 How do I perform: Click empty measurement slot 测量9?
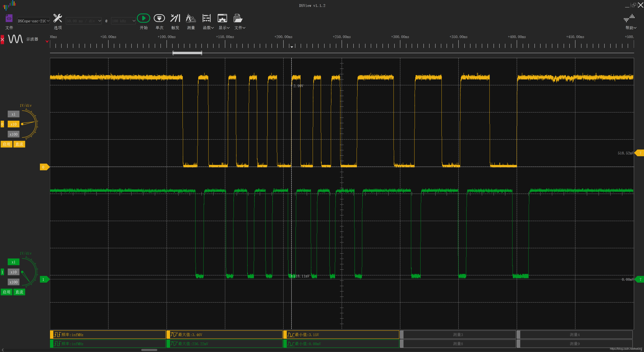click(x=575, y=344)
